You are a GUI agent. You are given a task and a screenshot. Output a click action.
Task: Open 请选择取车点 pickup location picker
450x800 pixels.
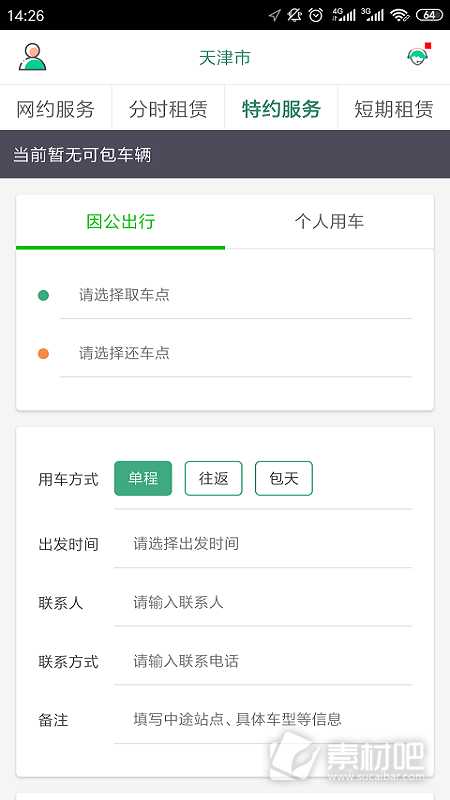(x=236, y=295)
